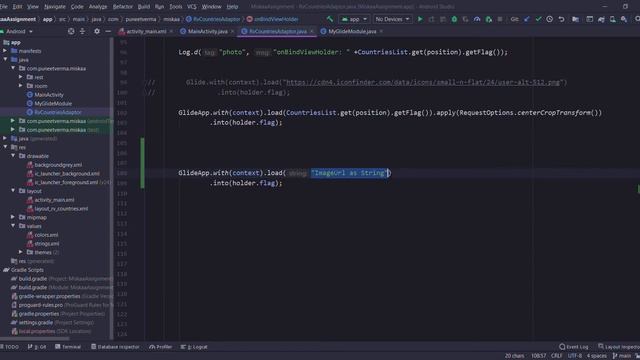Open the Android project view dropdown
Screen dimensions: 640x360
click(17, 31)
